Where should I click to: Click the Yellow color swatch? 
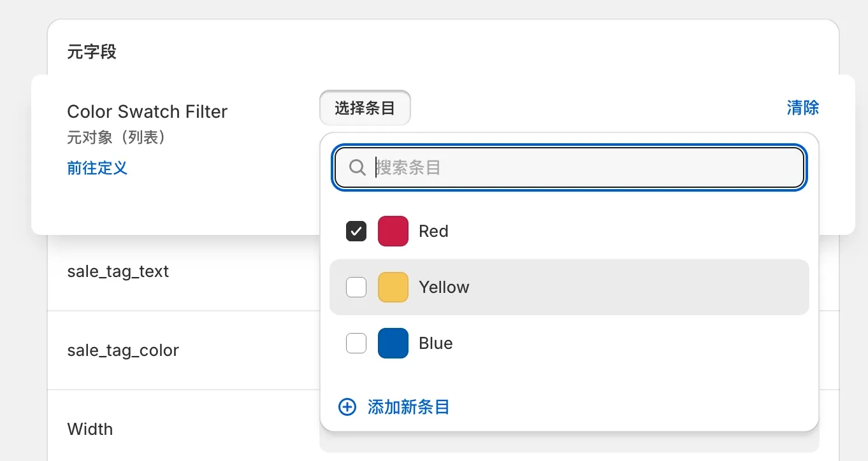click(x=393, y=287)
